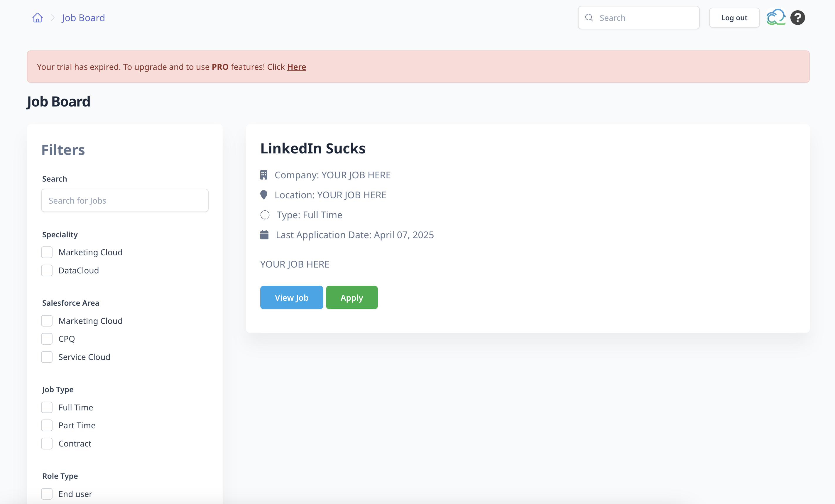Viewport: 835px width, 504px height.
Task: Check the End user role type
Action: pos(47,494)
